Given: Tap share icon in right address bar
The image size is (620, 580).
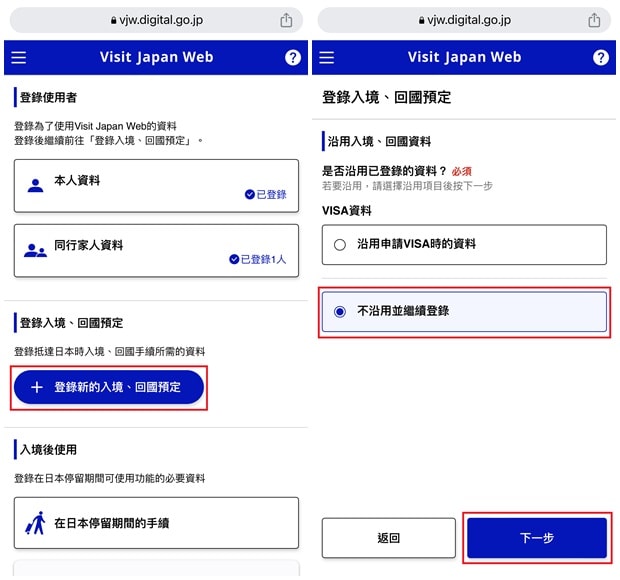Looking at the screenshot, I should coord(594,20).
